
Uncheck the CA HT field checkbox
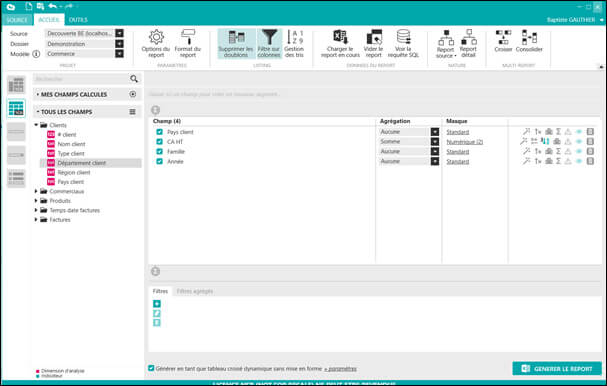[x=159, y=142]
